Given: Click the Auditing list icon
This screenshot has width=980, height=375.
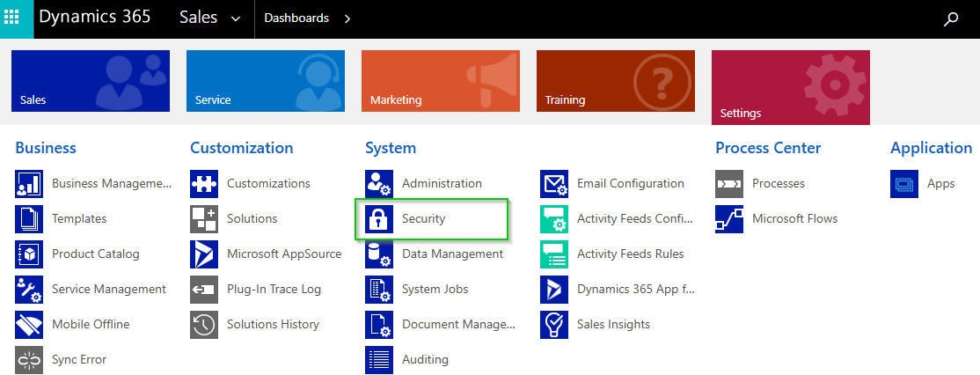Looking at the screenshot, I should point(379,360).
